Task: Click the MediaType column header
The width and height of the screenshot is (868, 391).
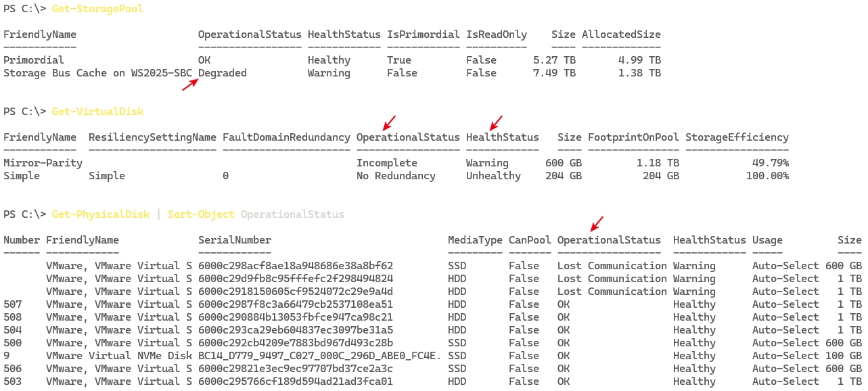Action: coord(475,240)
